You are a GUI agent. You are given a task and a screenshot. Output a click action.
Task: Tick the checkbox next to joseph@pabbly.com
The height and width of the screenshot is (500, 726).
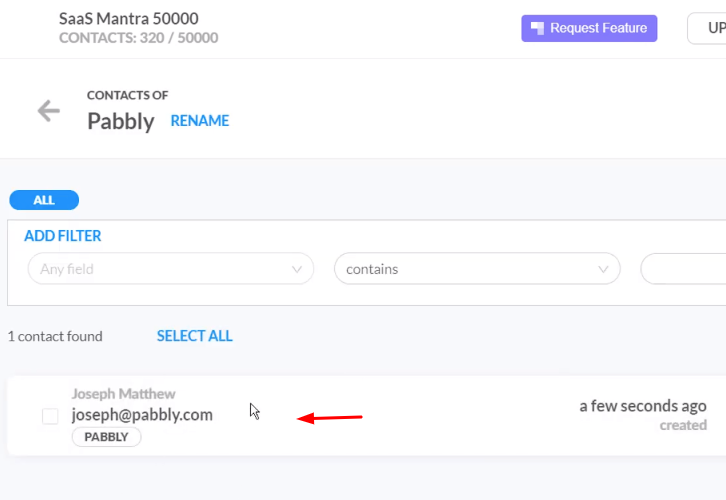pyautogui.click(x=50, y=416)
